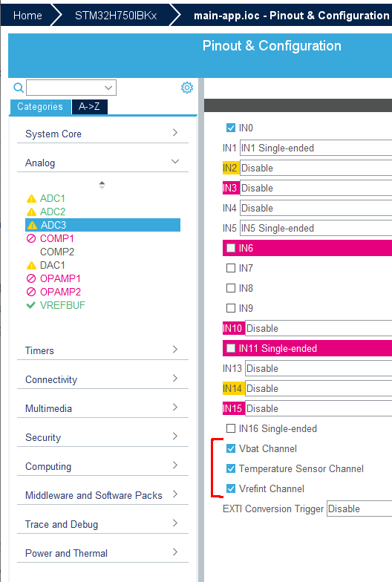Open the settings gear icon
Viewport: 392px width, 582px height.
tap(187, 88)
